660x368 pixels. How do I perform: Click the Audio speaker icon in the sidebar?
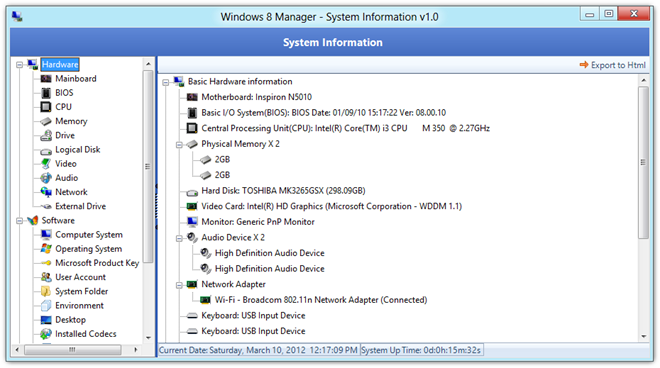[46, 178]
